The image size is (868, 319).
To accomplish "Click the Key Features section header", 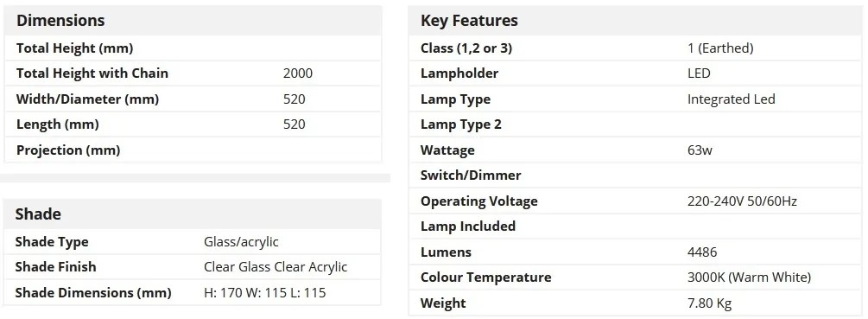I will tap(470, 21).
